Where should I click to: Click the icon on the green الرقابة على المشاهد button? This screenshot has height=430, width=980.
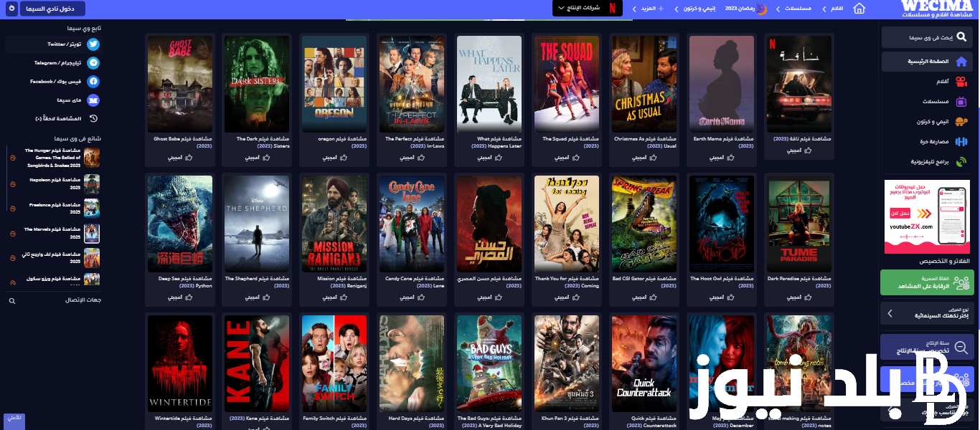(961, 282)
